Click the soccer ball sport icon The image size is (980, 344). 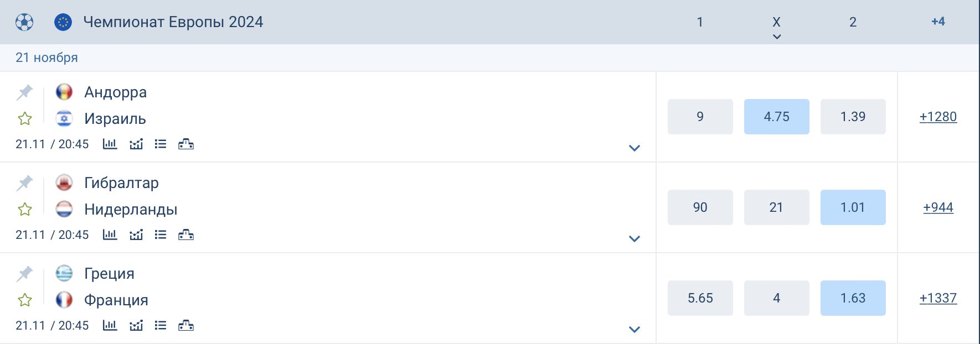(24, 22)
